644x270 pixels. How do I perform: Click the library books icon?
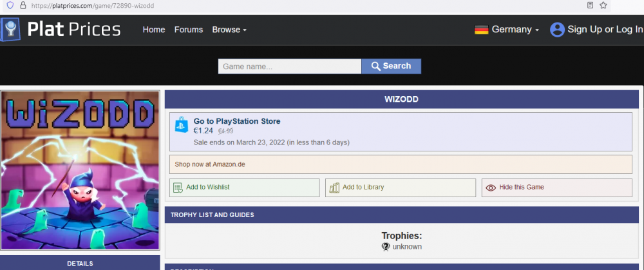pos(334,188)
